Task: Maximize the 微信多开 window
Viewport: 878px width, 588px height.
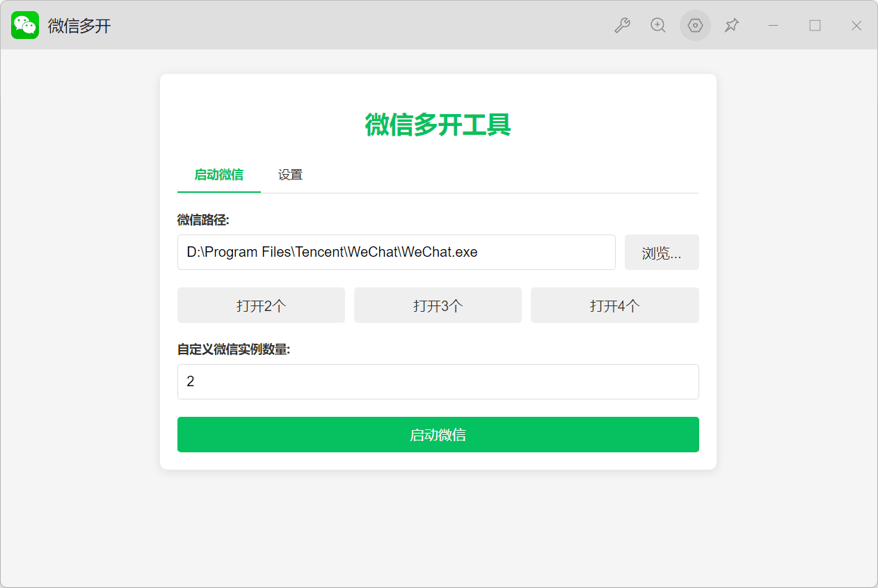Action: click(815, 26)
